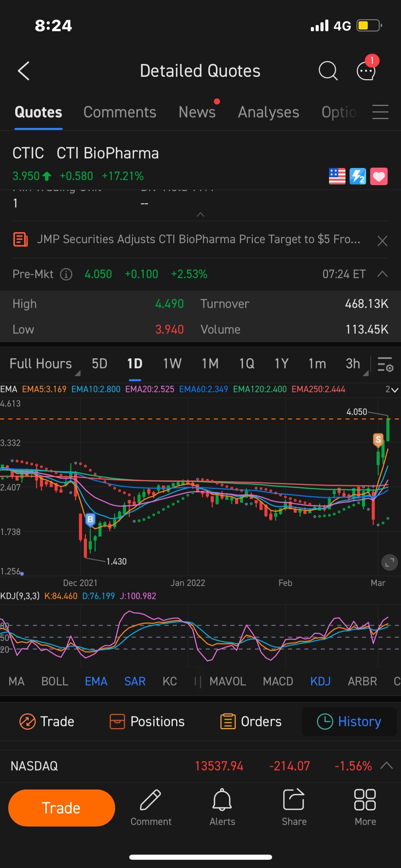401x868 pixels.
Task: Collapse the stock details panel arrow
Action: (x=200, y=215)
